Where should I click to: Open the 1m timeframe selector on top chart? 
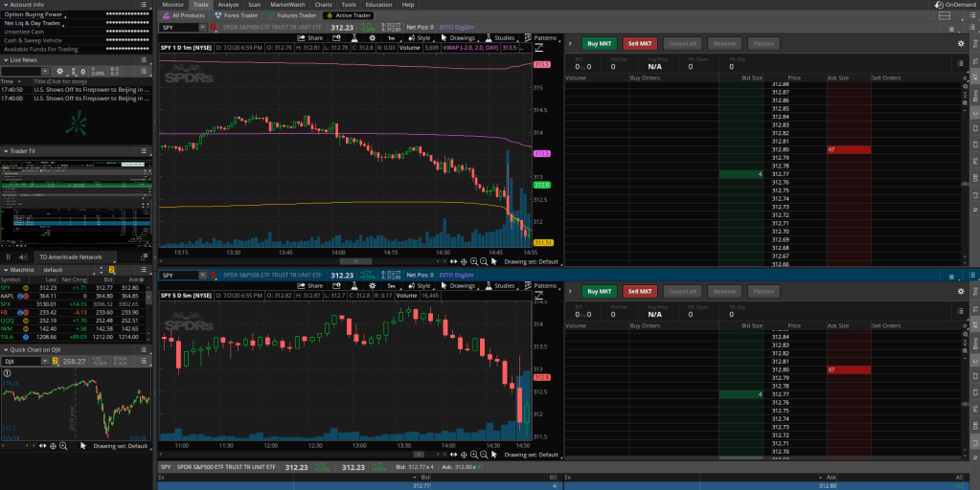(392, 38)
